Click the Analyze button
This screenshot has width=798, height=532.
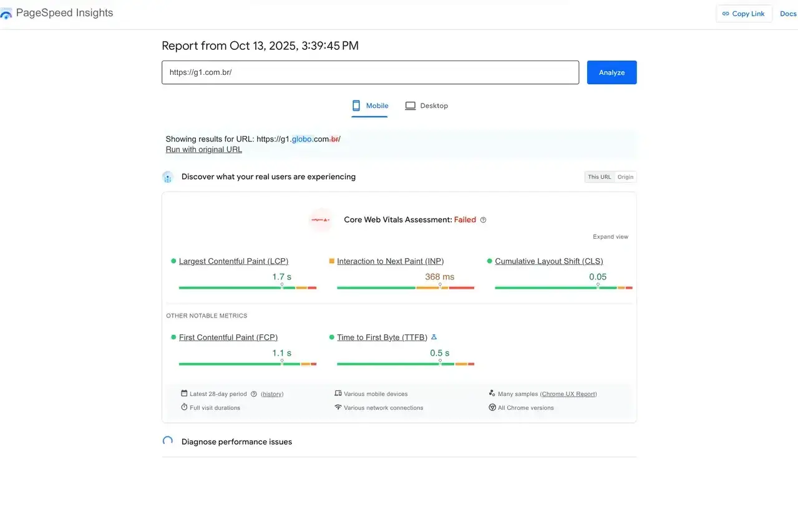pyautogui.click(x=611, y=72)
